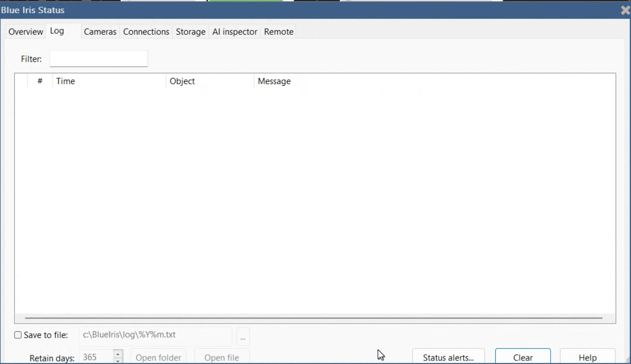Click the Retain days value field
The width and height of the screenshot is (631, 364).
point(96,357)
